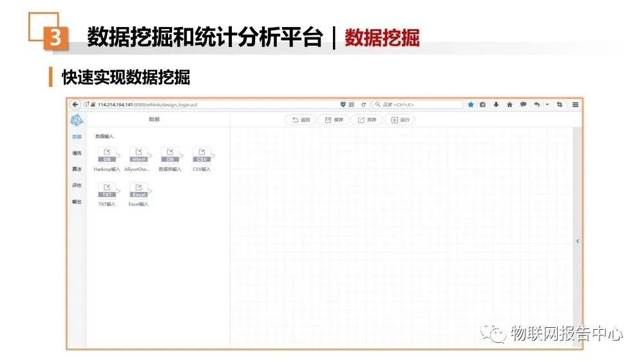Bookmark page with the blue star icon
This screenshot has width=644, height=362.
471,104
